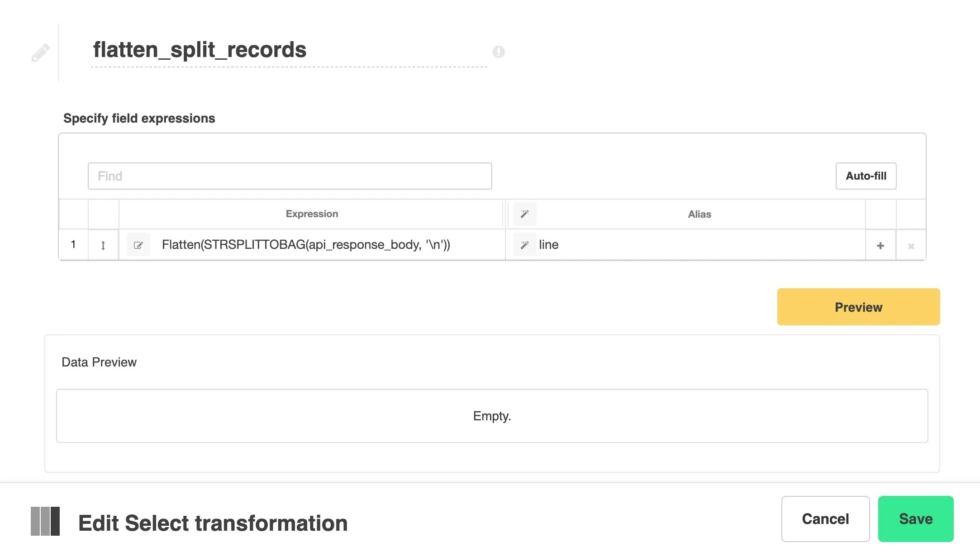Click the Empty data preview area
Screen dimensions: 980x552
pos(492,415)
